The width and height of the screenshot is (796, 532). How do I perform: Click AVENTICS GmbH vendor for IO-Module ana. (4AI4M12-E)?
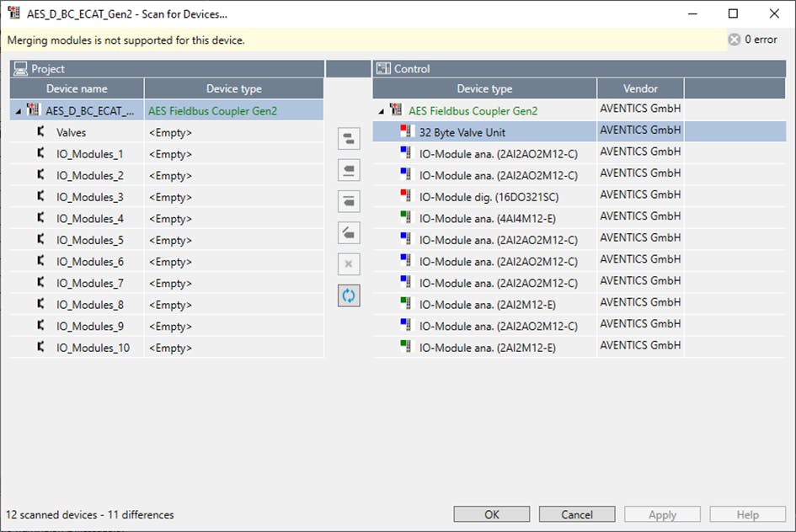tap(640, 216)
